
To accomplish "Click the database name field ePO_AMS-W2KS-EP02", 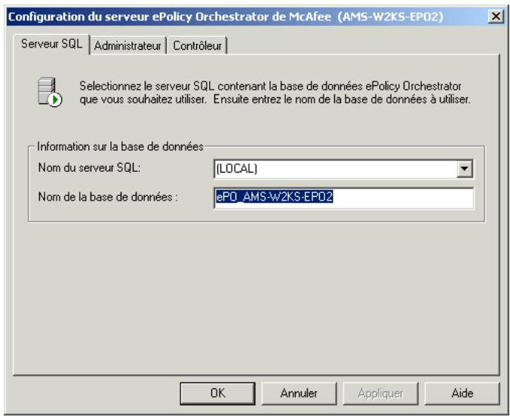I will click(x=344, y=198).
